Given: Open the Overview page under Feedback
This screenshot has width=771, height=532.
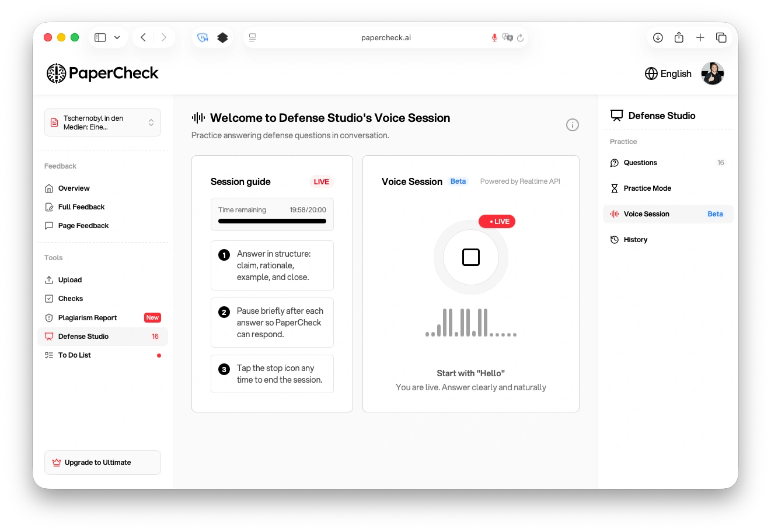Looking at the screenshot, I should pos(74,188).
